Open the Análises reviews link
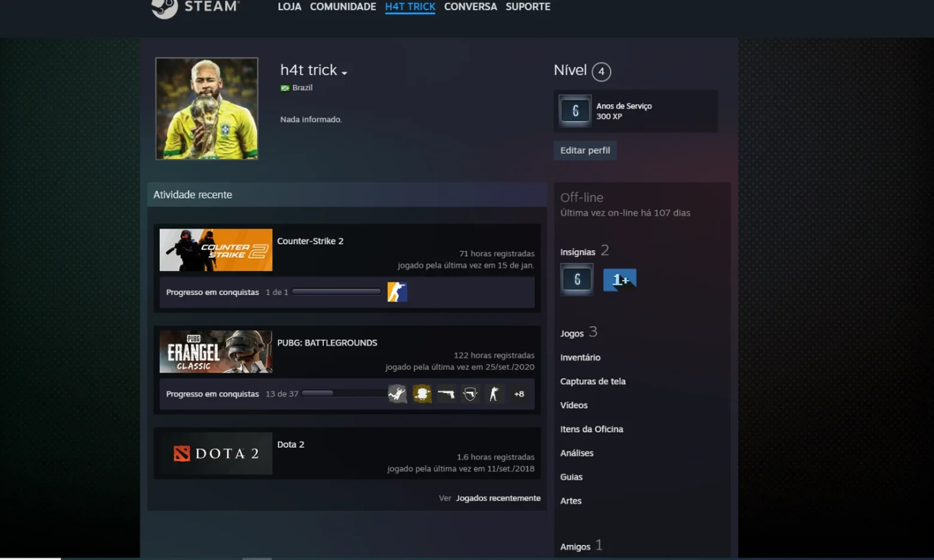Screen dimensions: 934x560 click(x=577, y=453)
